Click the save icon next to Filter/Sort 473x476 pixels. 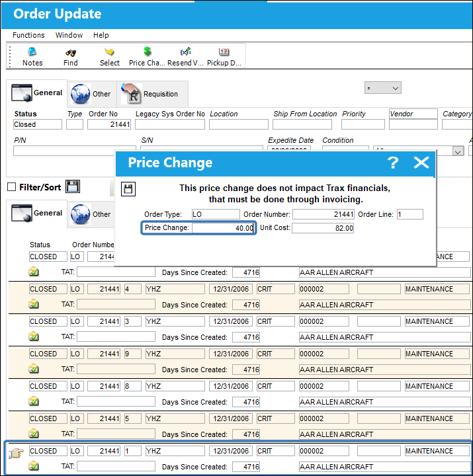pyautogui.click(x=73, y=186)
